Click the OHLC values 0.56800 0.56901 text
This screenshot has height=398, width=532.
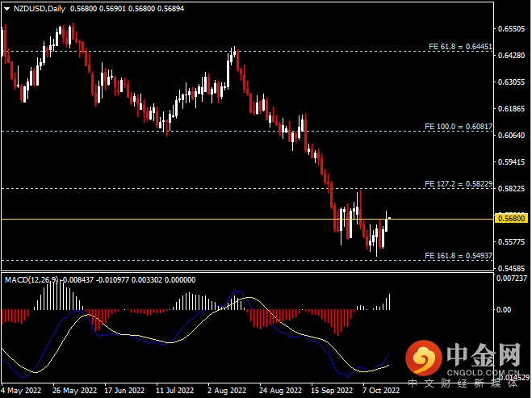[x=98, y=9]
